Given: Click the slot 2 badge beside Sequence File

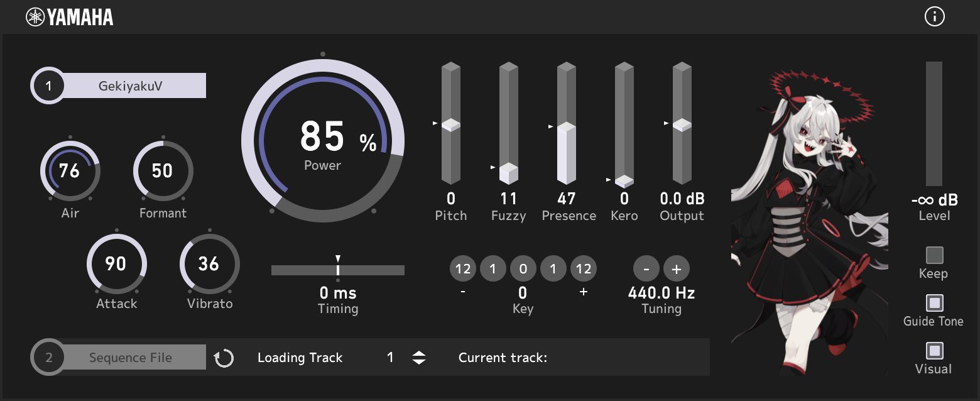Looking at the screenshot, I should [x=48, y=356].
